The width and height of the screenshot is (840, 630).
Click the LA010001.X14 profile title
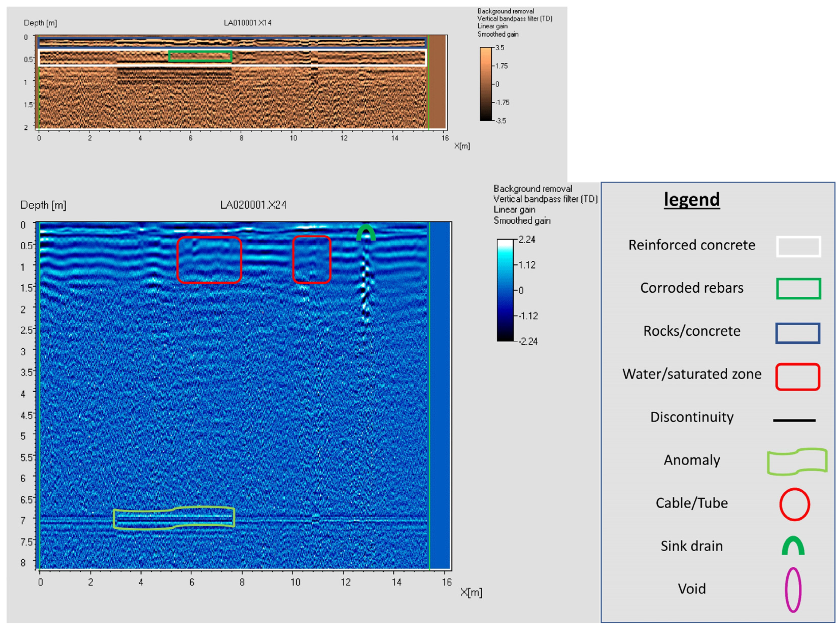tap(248, 23)
